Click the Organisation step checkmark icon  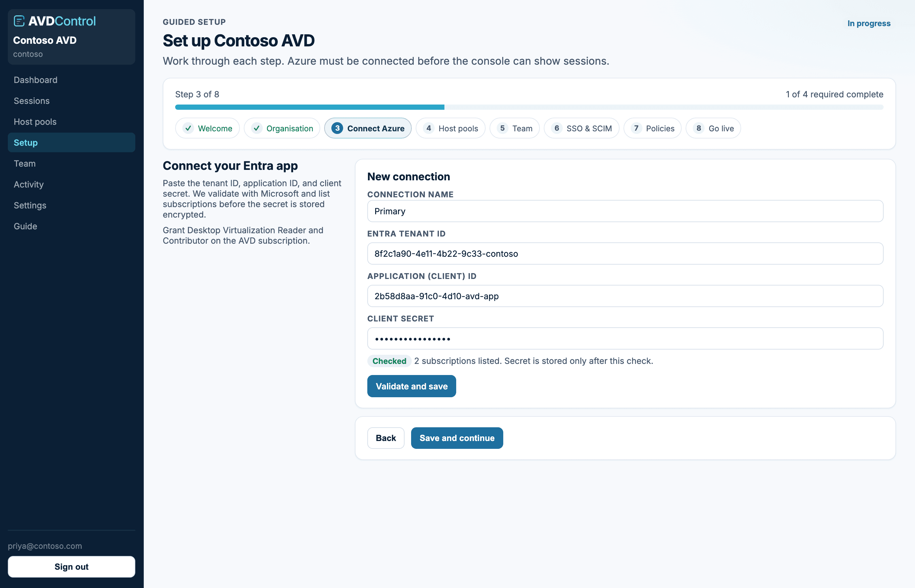[257, 128]
